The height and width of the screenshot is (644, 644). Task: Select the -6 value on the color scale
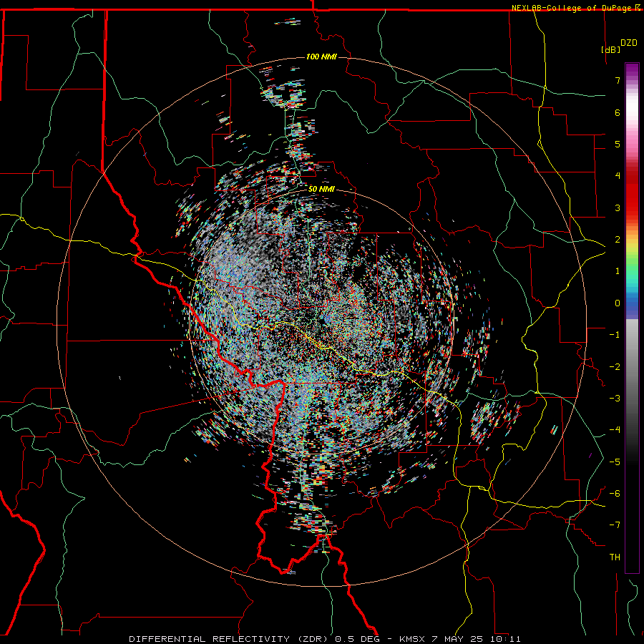[615, 494]
